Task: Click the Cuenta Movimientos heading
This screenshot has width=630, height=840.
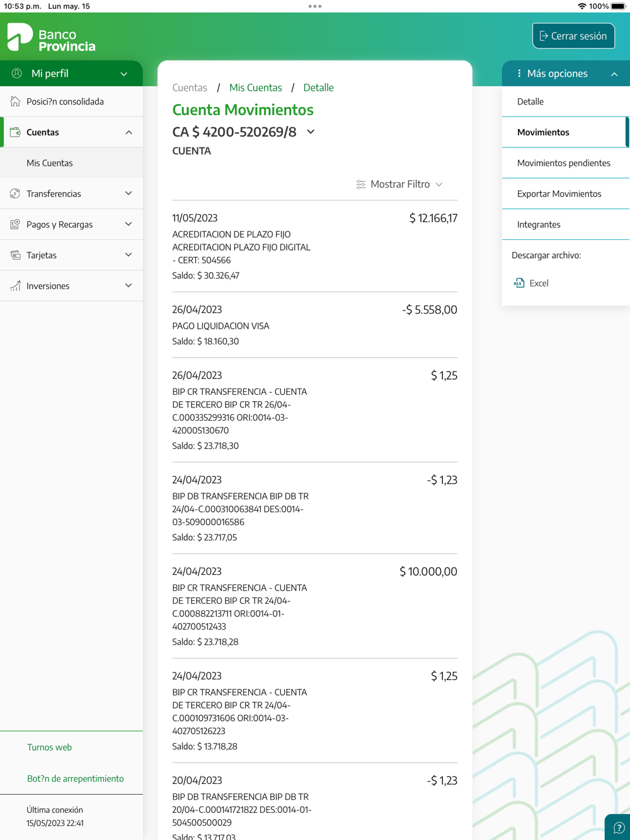Action: 243,110
